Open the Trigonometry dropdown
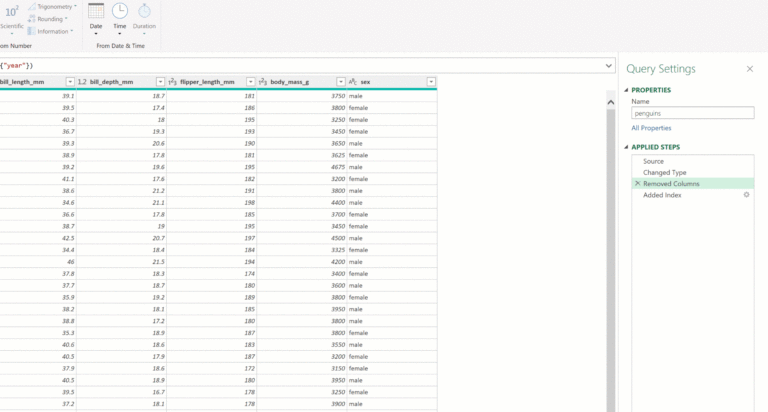 pyautogui.click(x=55, y=6)
